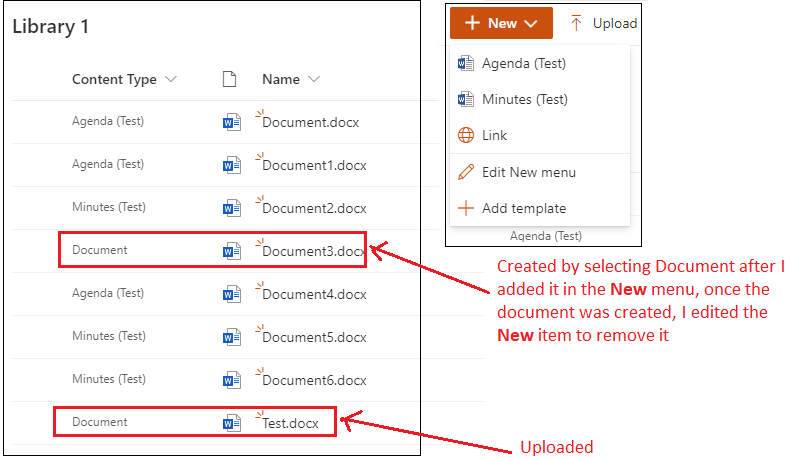Open Document5.docx
The height and width of the screenshot is (459, 788).
point(314,338)
